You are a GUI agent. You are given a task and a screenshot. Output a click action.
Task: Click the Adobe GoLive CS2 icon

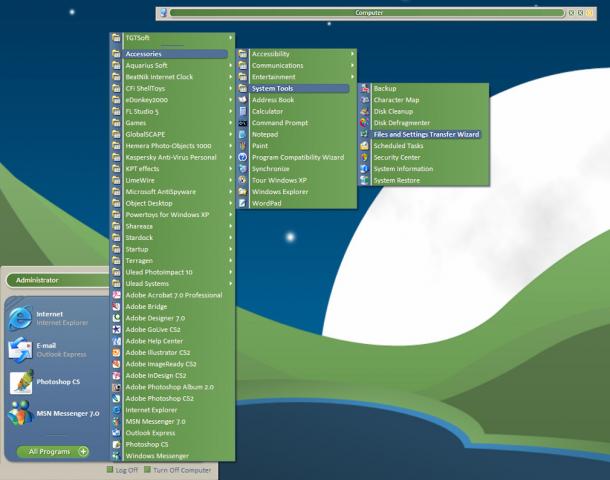pyautogui.click(x=116, y=329)
